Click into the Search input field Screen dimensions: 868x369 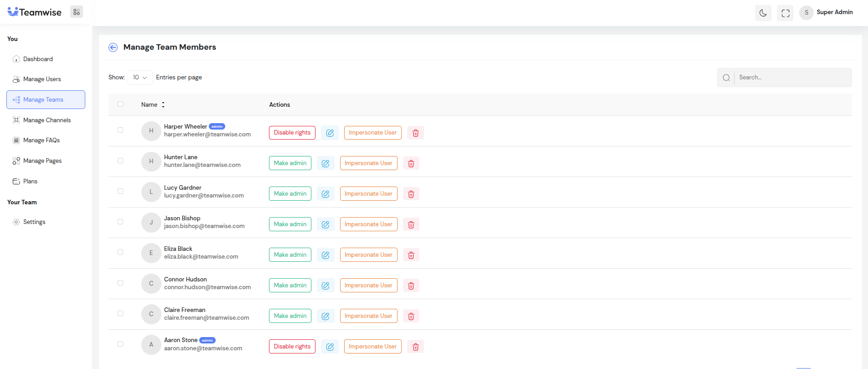coord(792,78)
